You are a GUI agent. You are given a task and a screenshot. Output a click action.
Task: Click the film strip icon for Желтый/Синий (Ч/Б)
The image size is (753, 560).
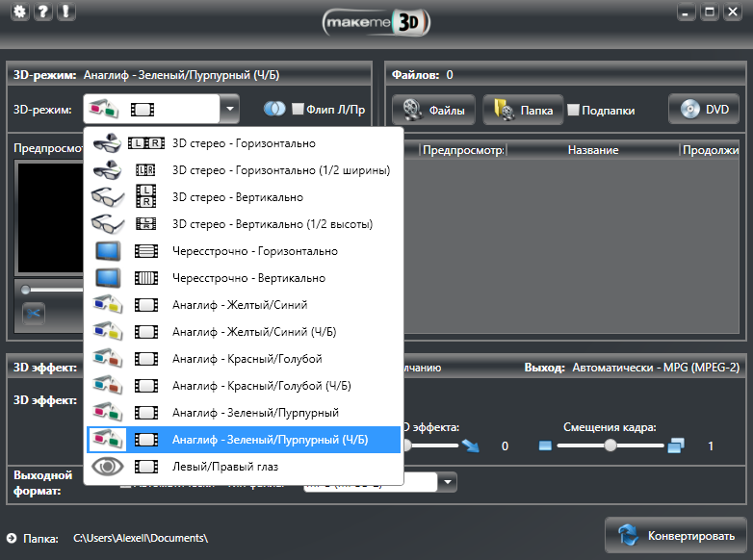tap(146, 332)
